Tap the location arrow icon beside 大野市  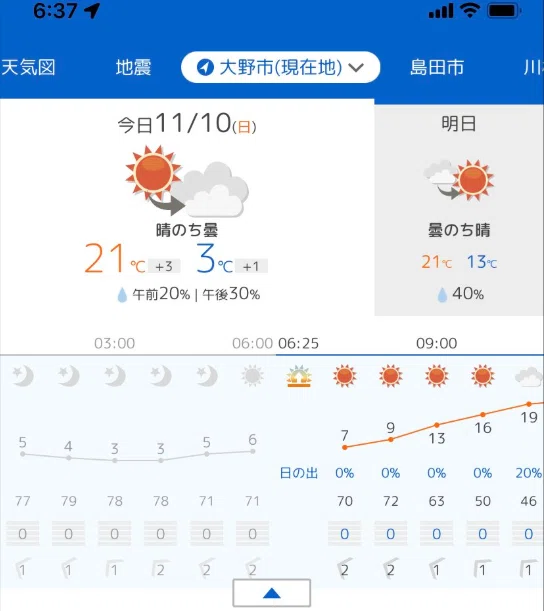pyautogui.click(x=205, y=67)
